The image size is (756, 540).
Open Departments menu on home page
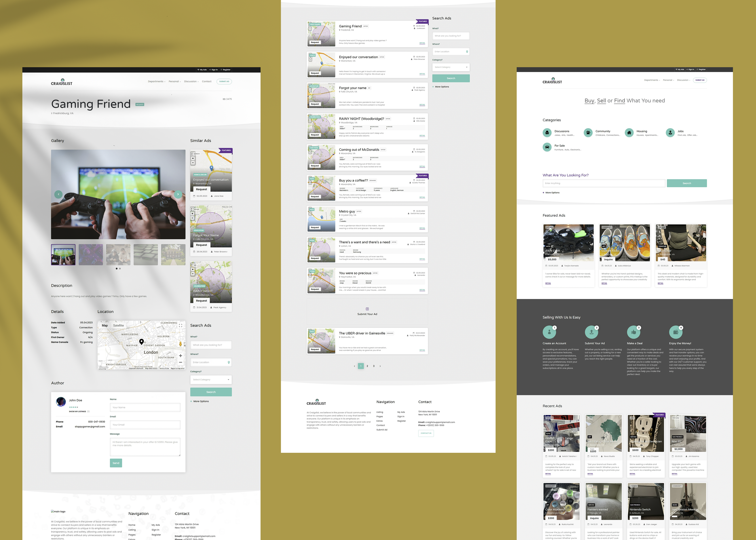[x=652, y=80]
